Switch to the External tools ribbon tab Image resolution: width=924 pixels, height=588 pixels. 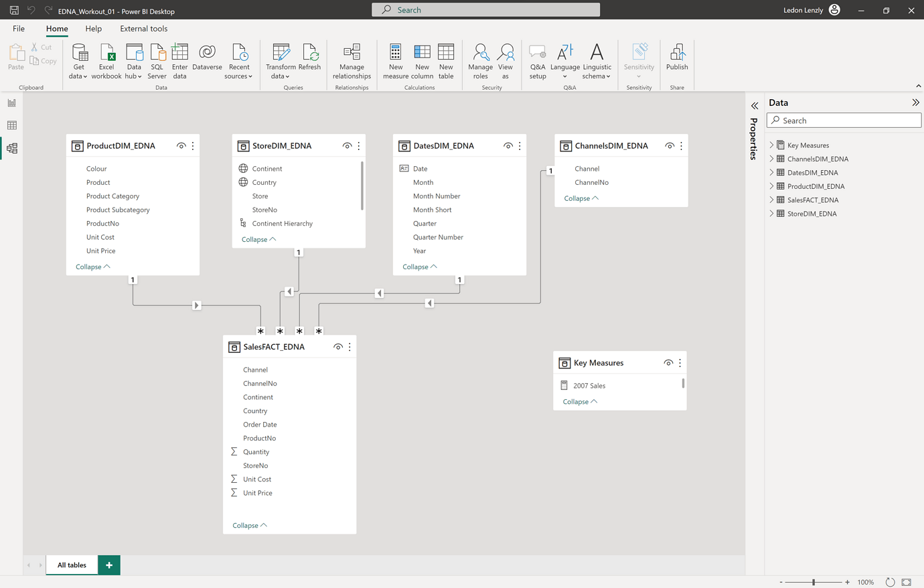pyautogui.click(x=143, y=29)
